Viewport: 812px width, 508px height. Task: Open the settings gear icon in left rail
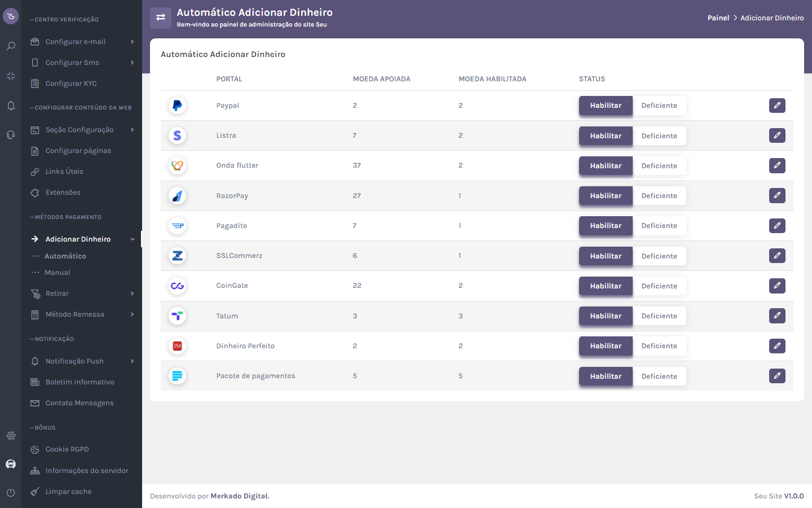click(11, 436)
